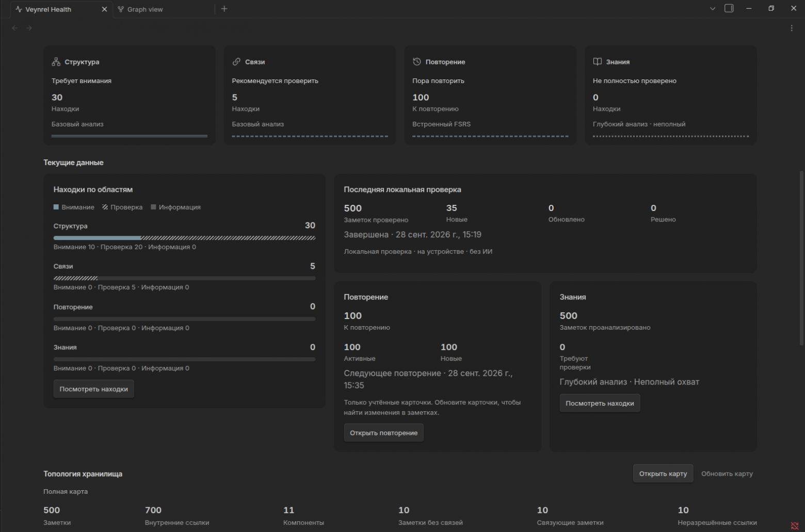Click the Обновить карту link

pos(727,474)
